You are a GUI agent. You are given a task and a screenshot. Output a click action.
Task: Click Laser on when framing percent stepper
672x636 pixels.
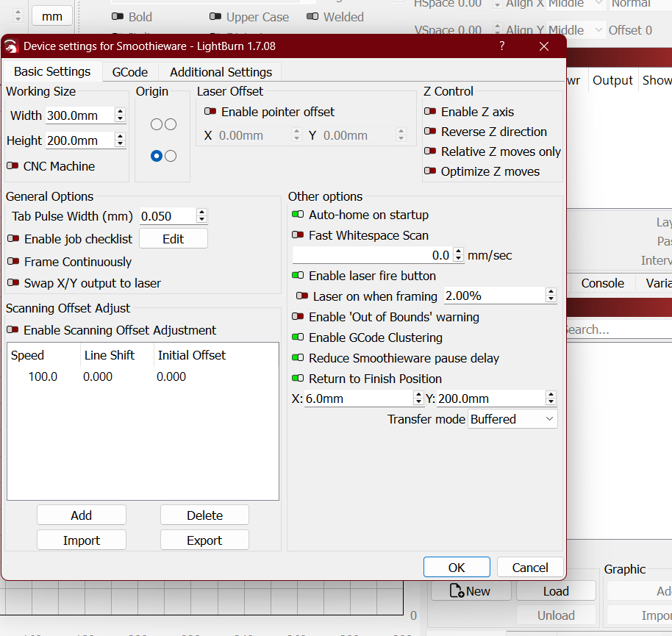(551, 296)
